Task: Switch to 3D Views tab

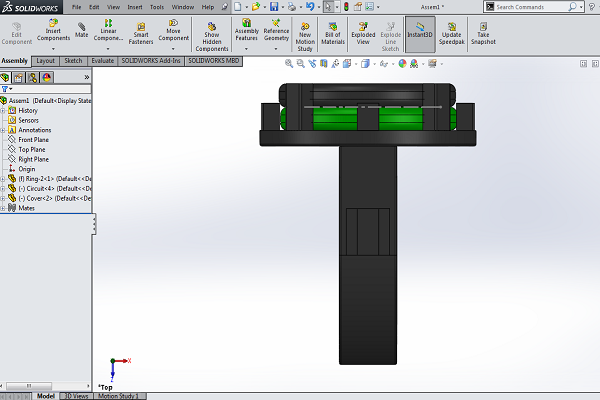Action: point(76,396)
